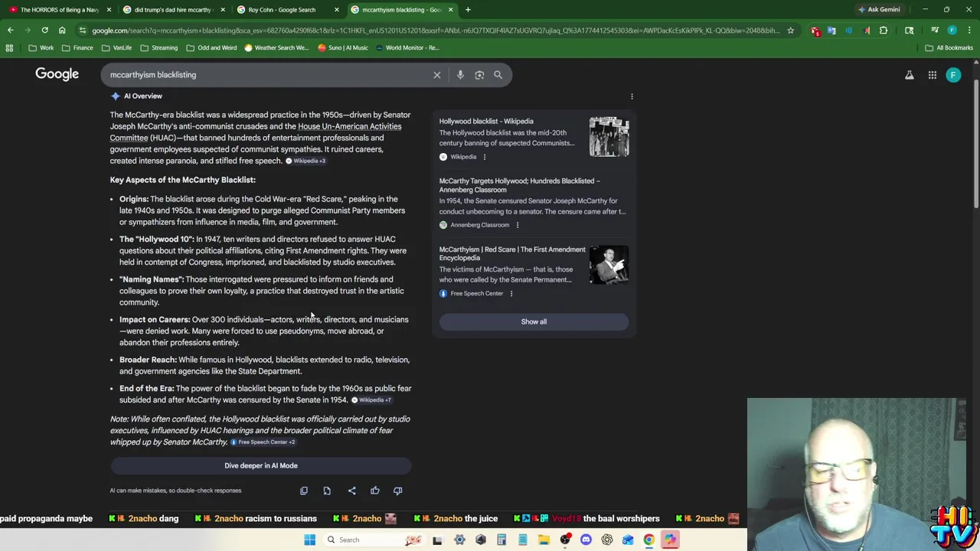This screenshot has height=551, width=980.
Task: Open more options for Annenberg Classroom source
Action: (517, 225)
